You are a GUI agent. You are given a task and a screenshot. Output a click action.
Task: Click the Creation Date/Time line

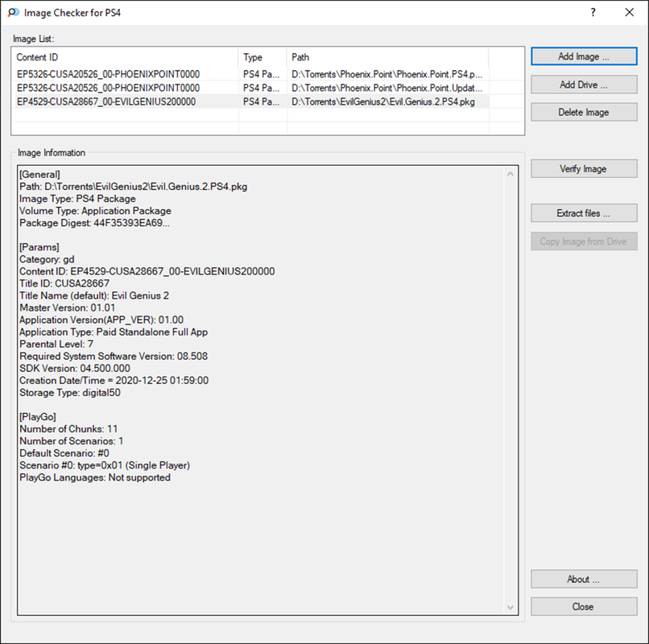click(x=114, y=380)
